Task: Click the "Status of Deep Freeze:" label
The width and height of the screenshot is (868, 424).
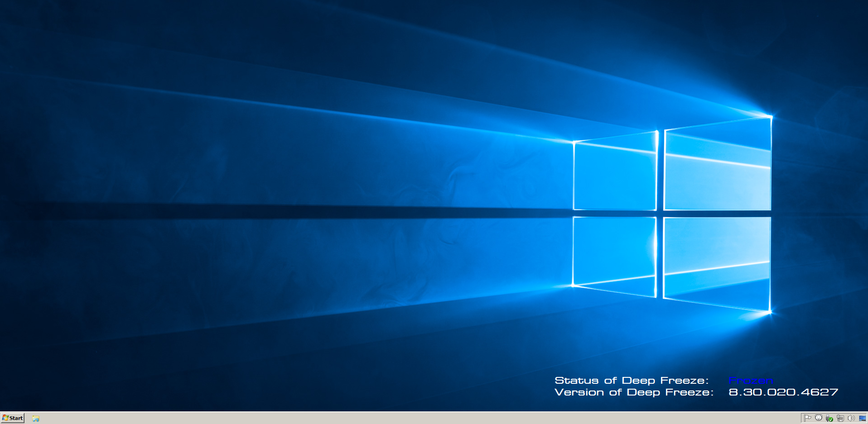Action: [632, 381]
